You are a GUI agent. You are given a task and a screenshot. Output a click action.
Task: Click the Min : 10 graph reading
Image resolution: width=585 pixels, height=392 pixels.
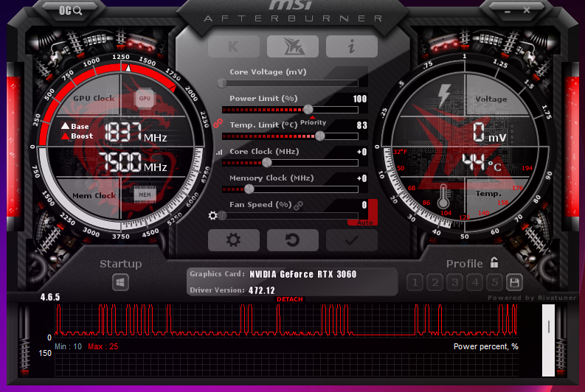pos(68,346)
